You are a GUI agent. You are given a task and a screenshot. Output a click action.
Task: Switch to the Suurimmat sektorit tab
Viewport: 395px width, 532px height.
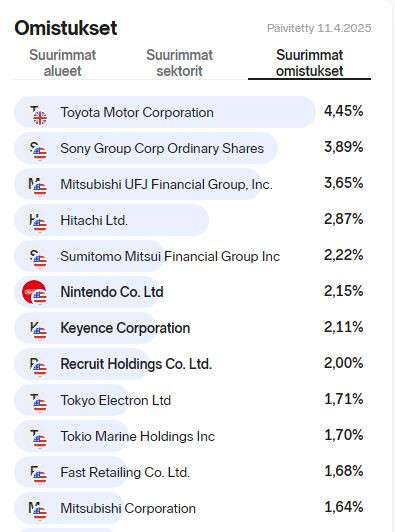pos(180,63)
